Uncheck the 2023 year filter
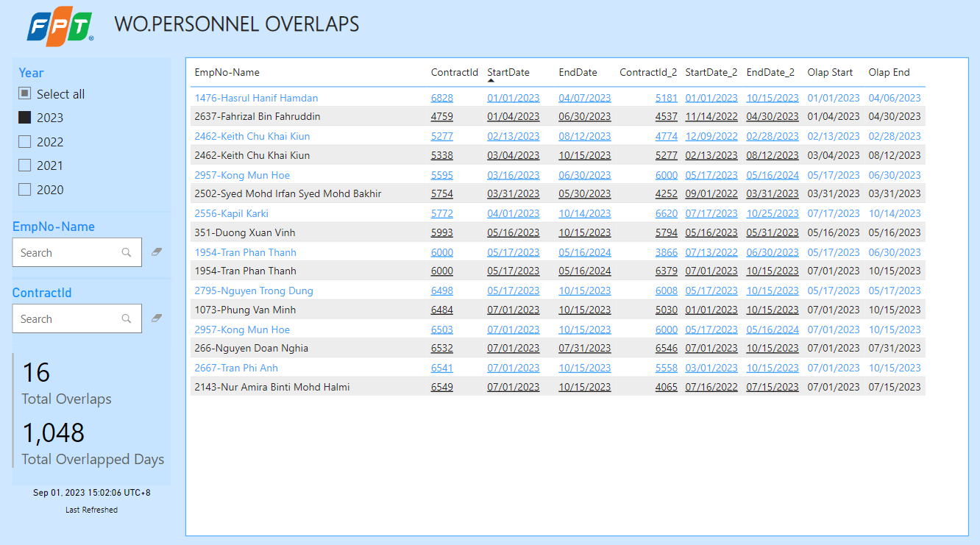Viewport: 980px width, 545px height. [25, 118]
